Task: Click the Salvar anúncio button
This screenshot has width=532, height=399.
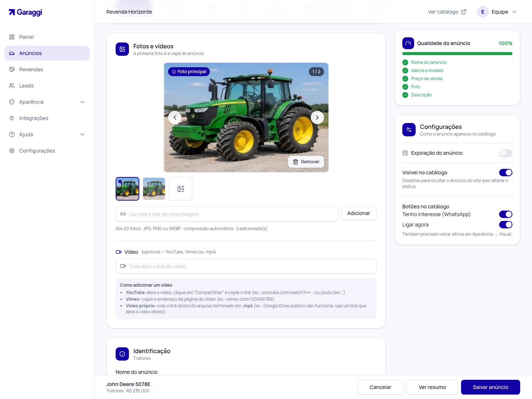Action: [491, 387]
